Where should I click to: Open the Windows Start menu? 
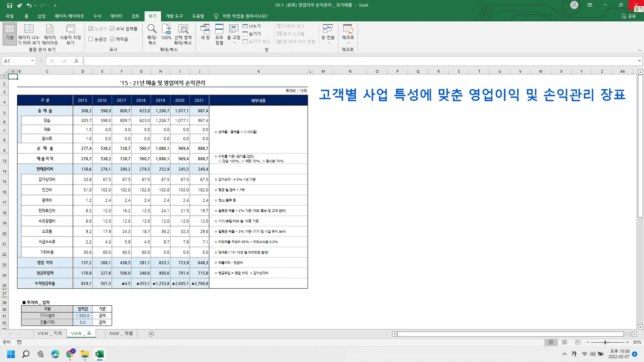click(x=11, y=354)
